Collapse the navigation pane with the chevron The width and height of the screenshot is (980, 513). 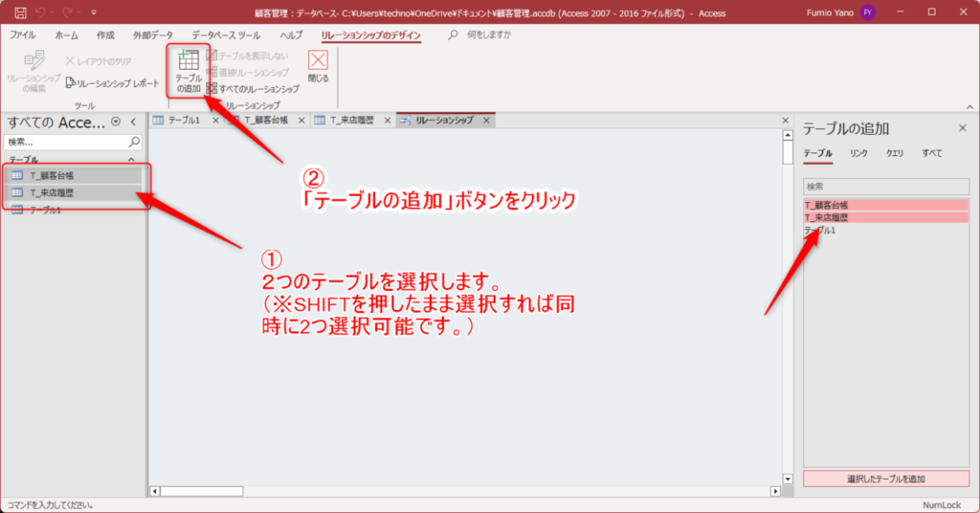pos(133,122)
